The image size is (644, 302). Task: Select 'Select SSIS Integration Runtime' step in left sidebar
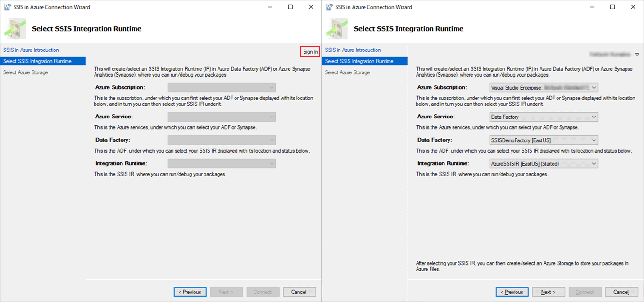point(37,61)
